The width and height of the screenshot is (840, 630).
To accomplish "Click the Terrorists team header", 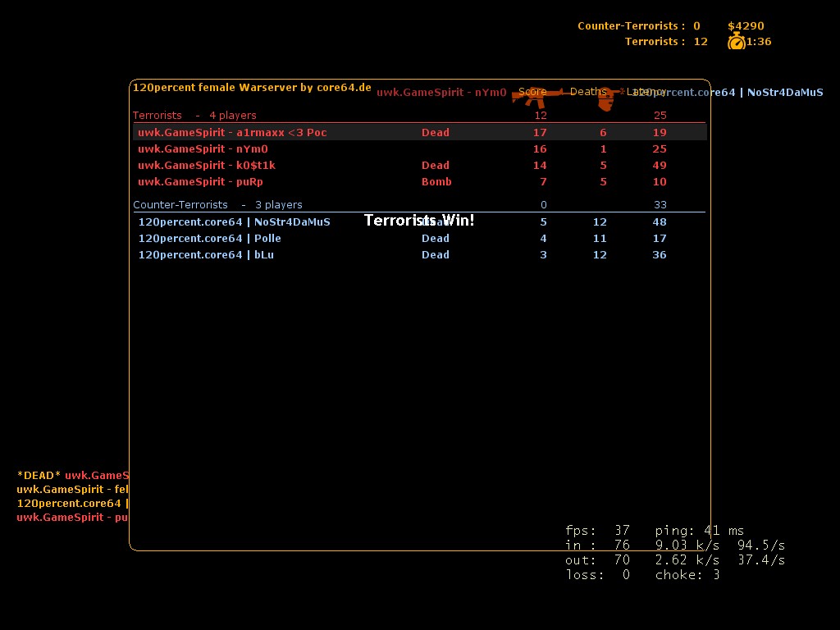I will [157, 116].
